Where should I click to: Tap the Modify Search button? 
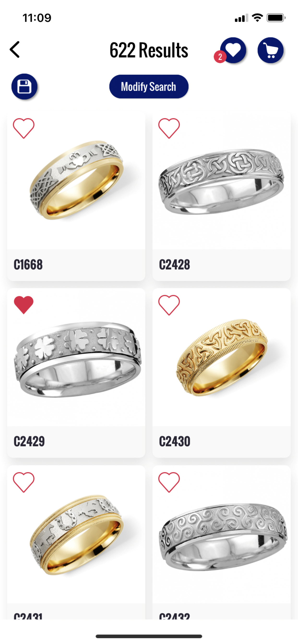point(149,86)
